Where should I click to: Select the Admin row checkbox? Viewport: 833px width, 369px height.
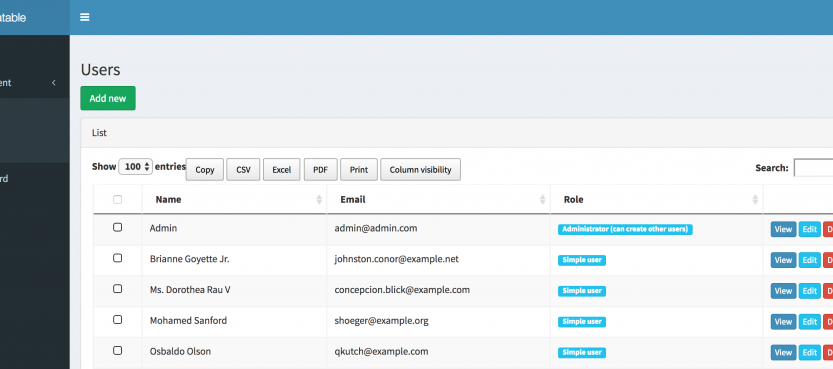(117, 227)
